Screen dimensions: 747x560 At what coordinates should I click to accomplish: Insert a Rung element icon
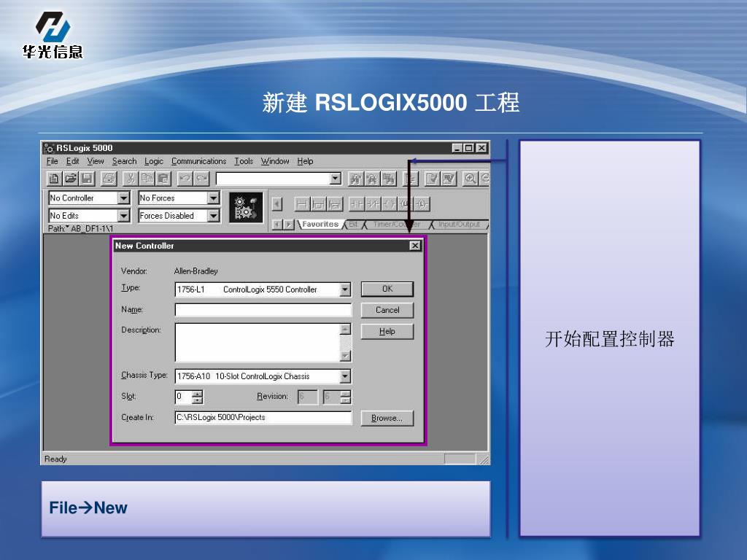coord(302,204)
